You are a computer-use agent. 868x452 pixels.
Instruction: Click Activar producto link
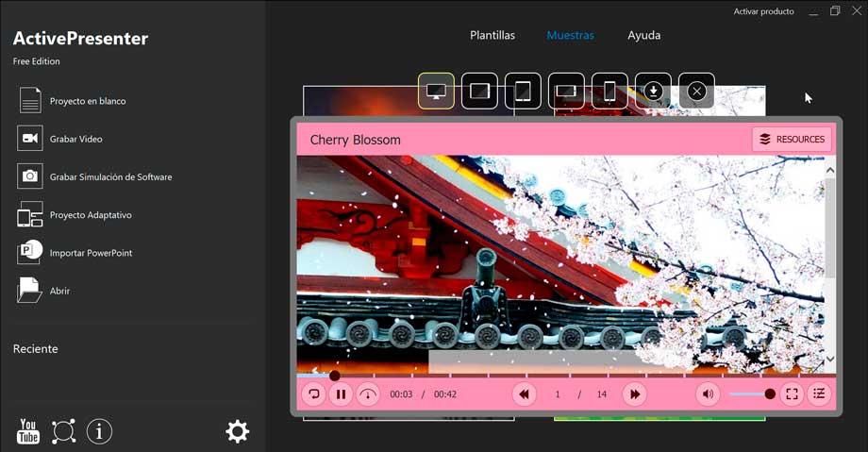763,11
